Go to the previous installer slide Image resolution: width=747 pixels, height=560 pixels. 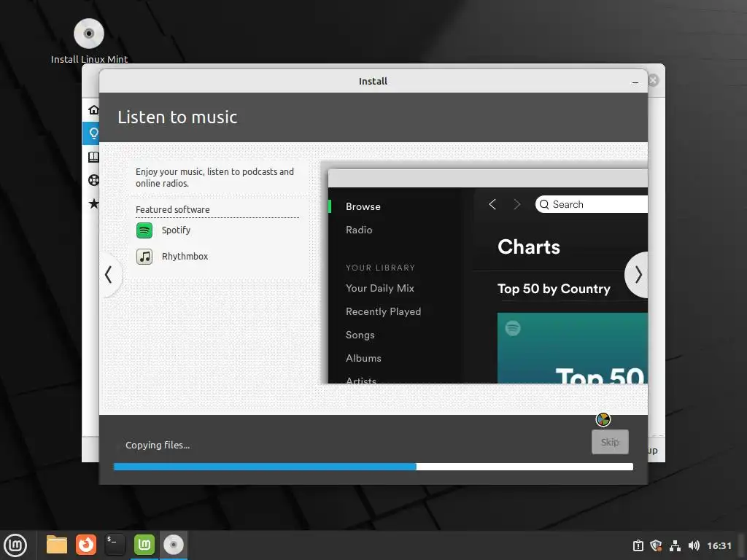[x=109, y=274]
